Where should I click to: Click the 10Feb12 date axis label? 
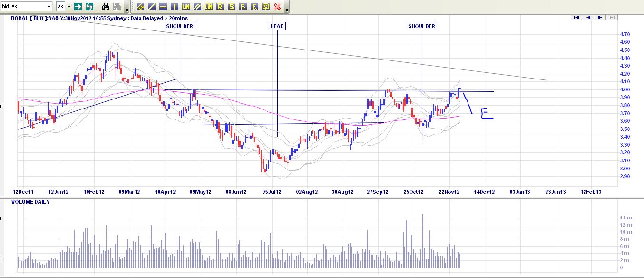(x=93, y=192)
